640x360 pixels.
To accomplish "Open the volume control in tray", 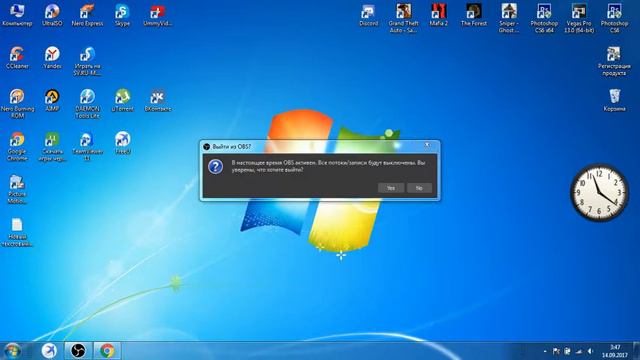I will point(590,351).
